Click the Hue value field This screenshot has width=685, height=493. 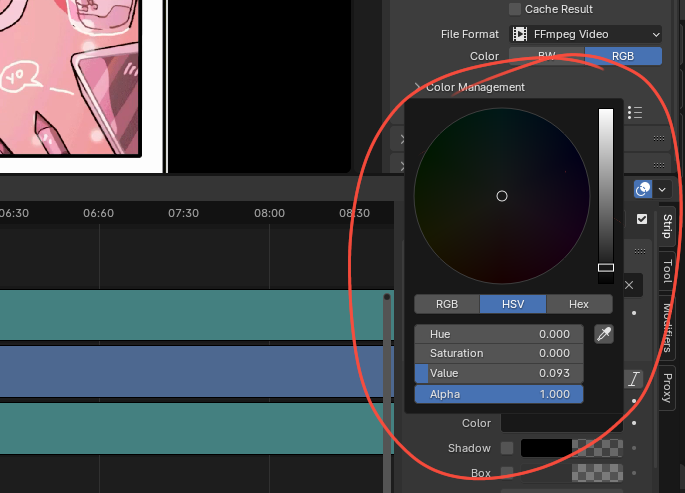point(498,334)
